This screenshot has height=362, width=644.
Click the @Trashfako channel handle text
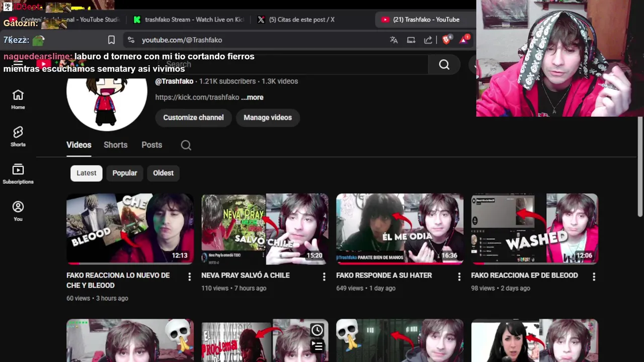point(174,81)
